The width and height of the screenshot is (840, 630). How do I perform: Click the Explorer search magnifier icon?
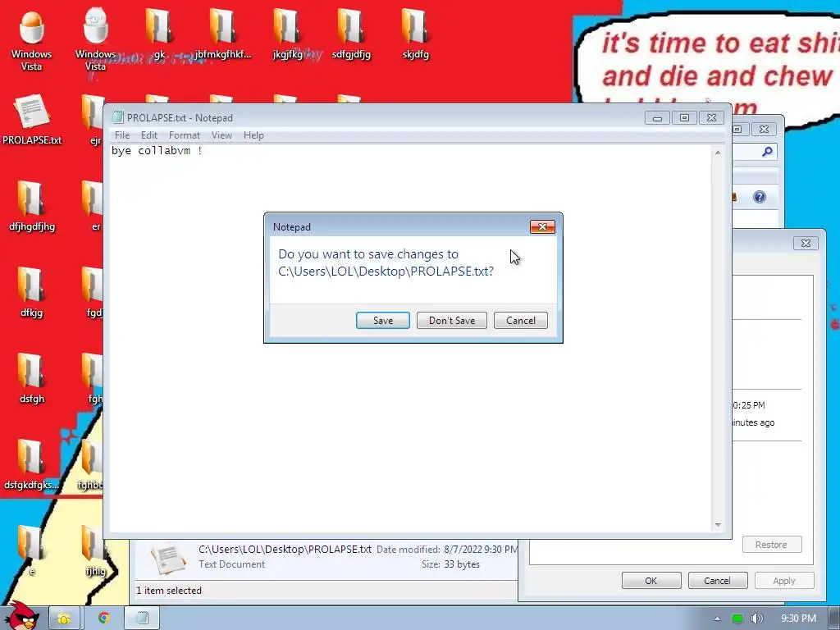point(767,152)
